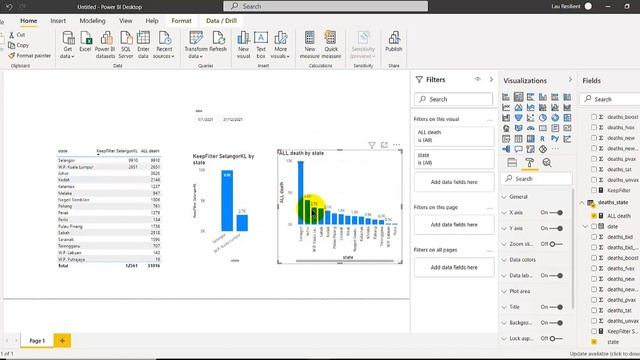Click Add data fields under Filters on this page
This screenshot has width=640, height=360.
click(454, 224)
